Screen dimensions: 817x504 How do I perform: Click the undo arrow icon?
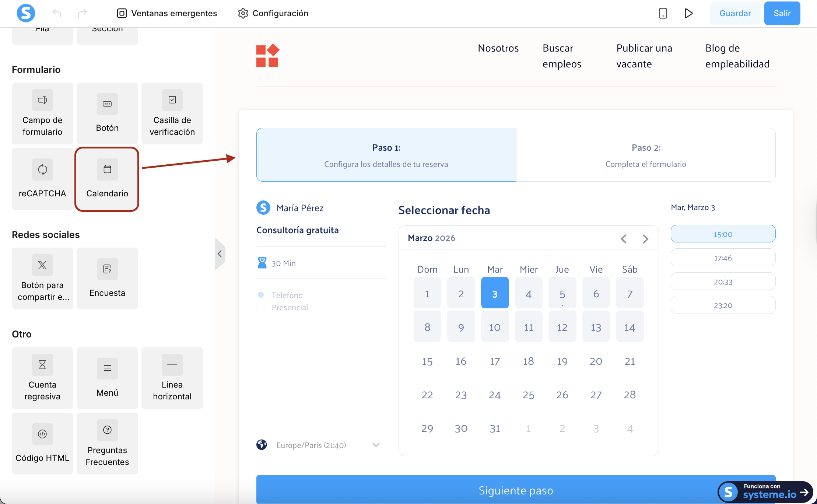point(57,13)
